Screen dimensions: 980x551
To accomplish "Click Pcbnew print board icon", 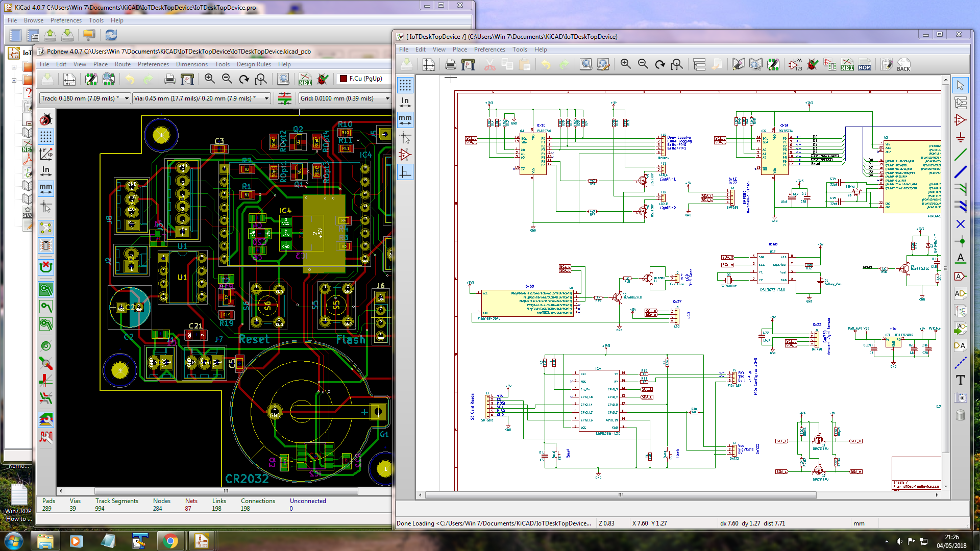I will coord(170,79).
